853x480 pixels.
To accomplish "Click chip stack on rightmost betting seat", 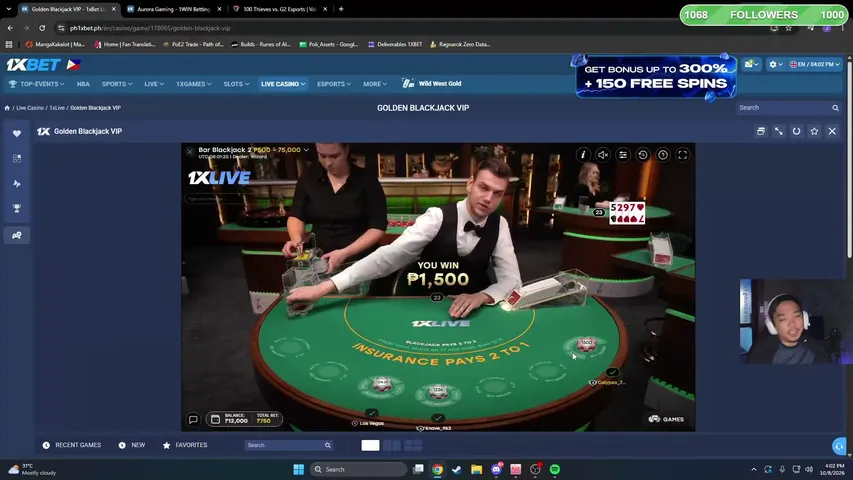I will (x=586, y=343).
